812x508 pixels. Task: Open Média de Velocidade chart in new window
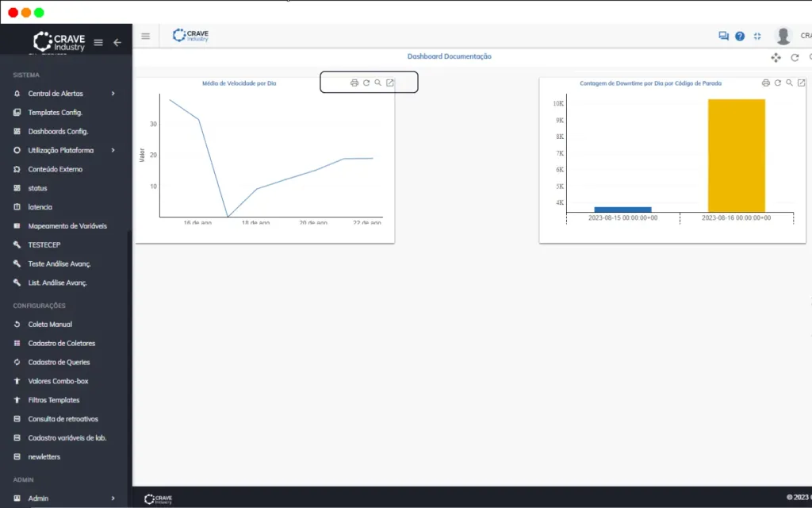[x=390, y=83]
